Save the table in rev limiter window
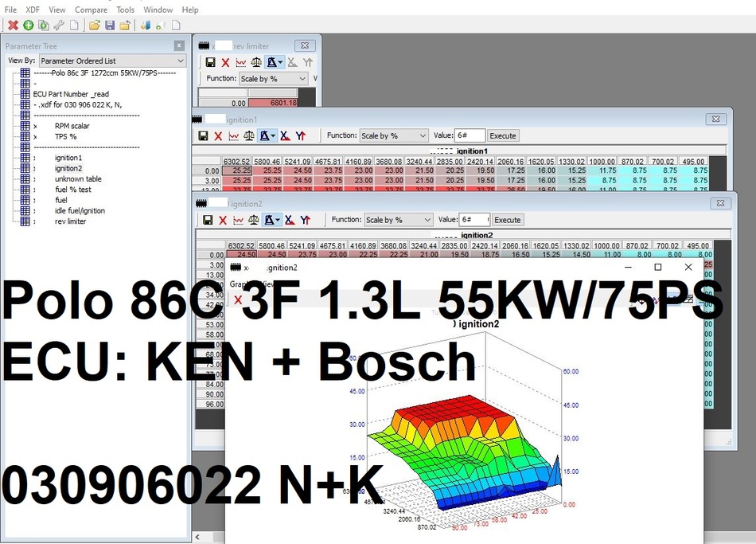 click(210, 62)
